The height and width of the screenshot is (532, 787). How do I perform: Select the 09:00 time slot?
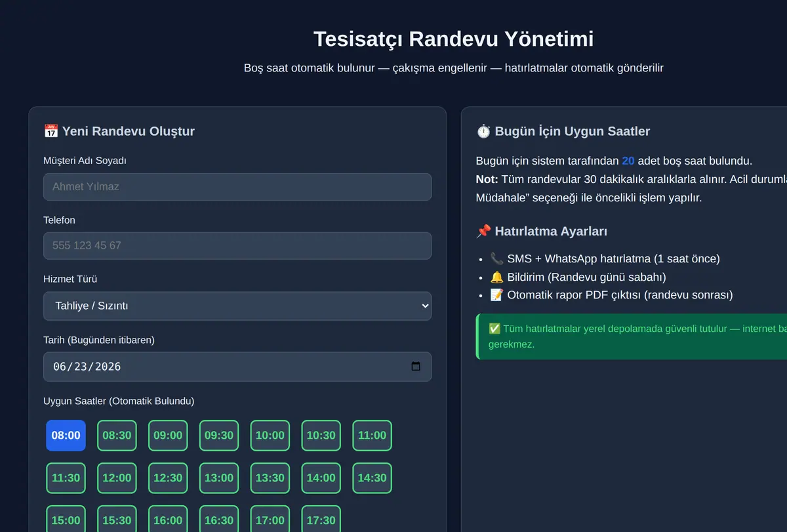pos(168,436)
